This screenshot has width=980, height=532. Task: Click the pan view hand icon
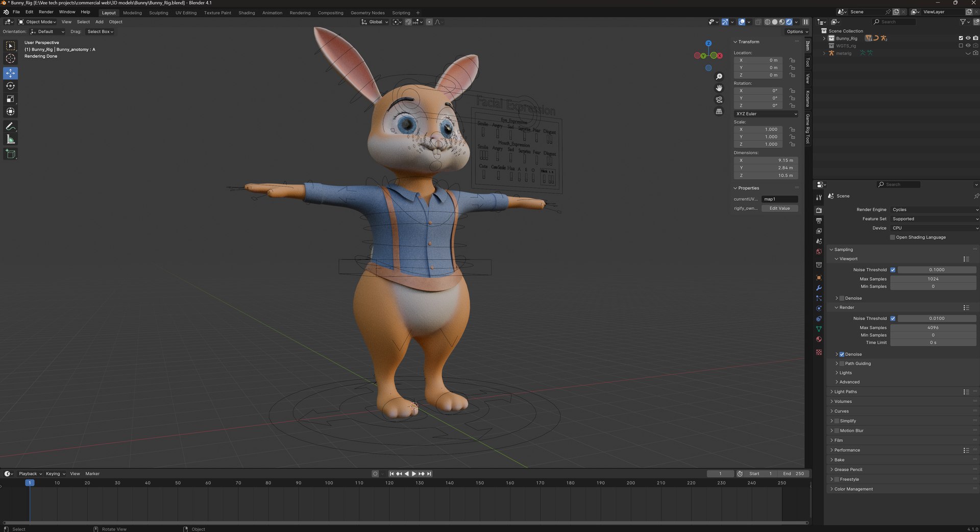[719, 88]
